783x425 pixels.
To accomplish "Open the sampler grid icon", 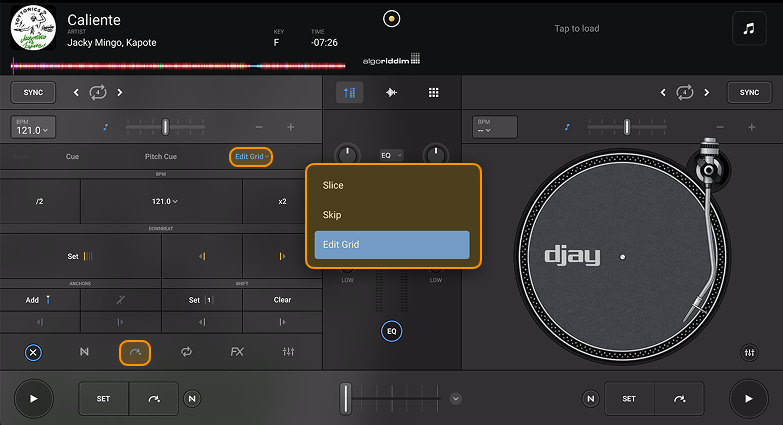I will pyautogui.click(x=433, y=92).
